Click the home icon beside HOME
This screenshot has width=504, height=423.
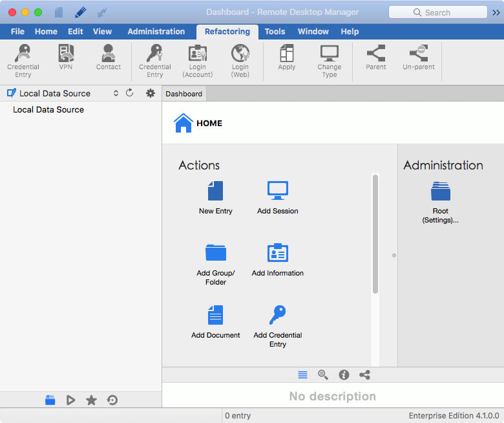[x=184, y=123]
